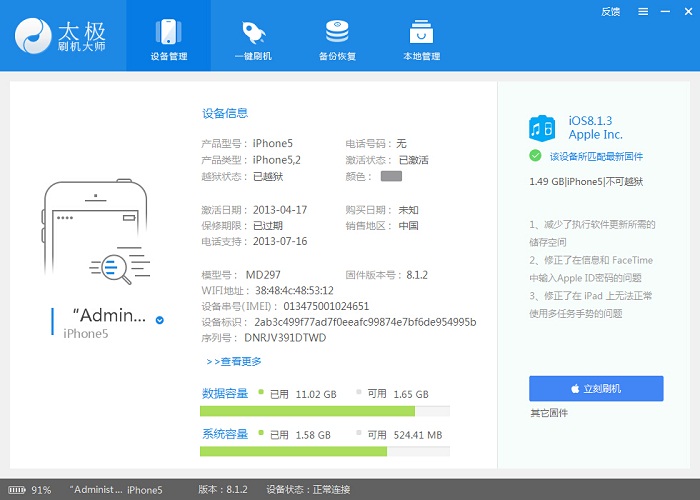700x500 pixels.
Task: Click the 反馈 feedback link
Action: tap(610, 11)
